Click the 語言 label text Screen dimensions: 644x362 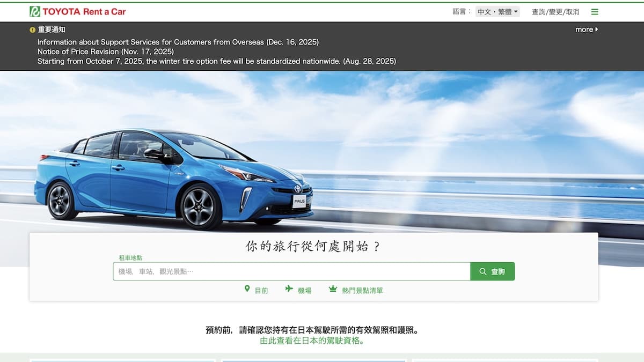pos(462,12)
